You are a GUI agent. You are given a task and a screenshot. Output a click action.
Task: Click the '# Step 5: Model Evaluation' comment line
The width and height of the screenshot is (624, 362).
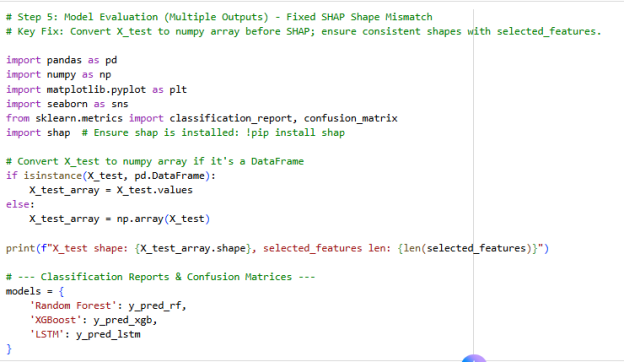pyautogui.click(x=219, y=17)
